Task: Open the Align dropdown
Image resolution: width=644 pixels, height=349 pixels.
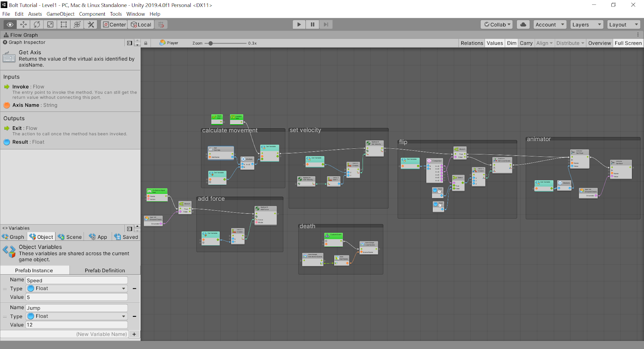Action: pos(544,43)
